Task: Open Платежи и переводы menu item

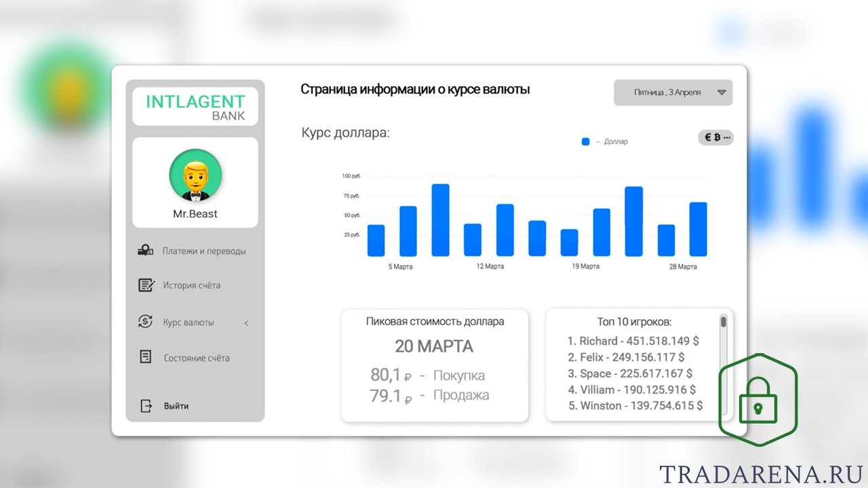Action: 204,251
